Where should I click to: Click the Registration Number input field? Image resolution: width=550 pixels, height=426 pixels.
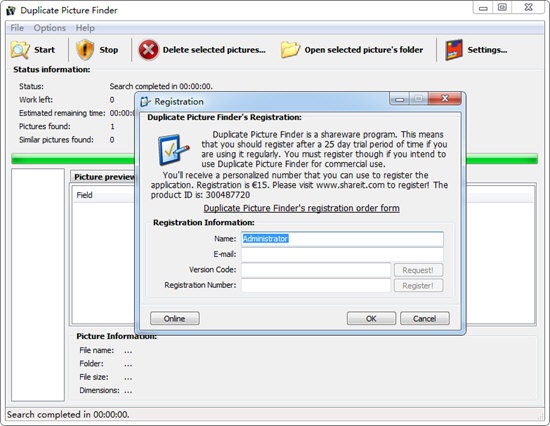click(x=316, y=285)
